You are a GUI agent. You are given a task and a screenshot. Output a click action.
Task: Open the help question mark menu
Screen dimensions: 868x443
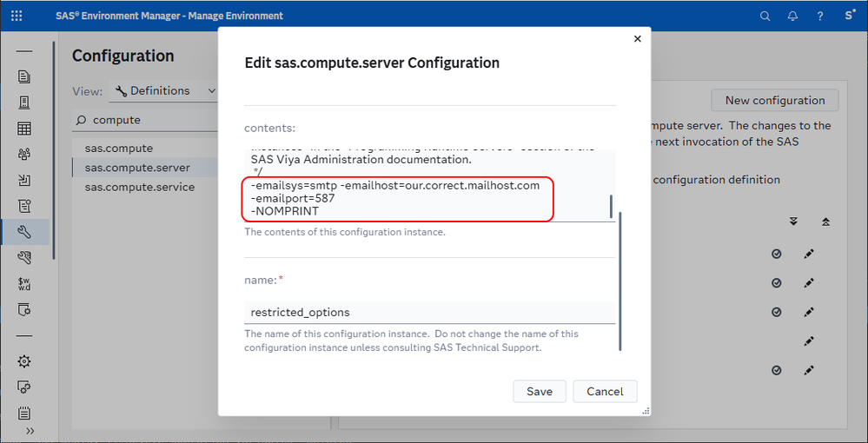[820, 16]
